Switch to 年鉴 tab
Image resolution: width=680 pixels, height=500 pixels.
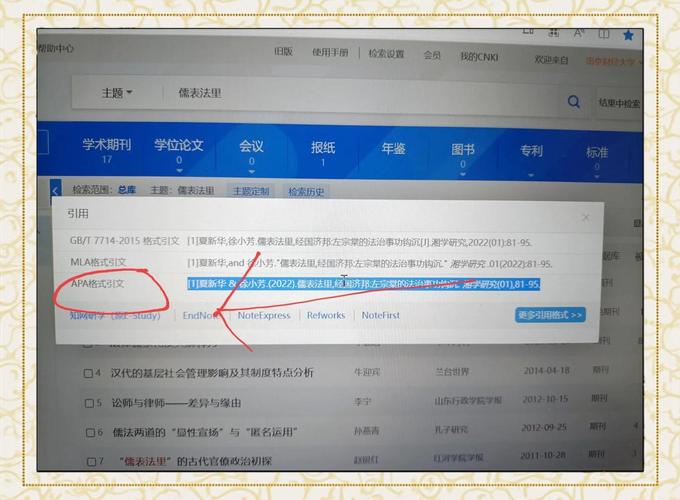click(393, 149)
